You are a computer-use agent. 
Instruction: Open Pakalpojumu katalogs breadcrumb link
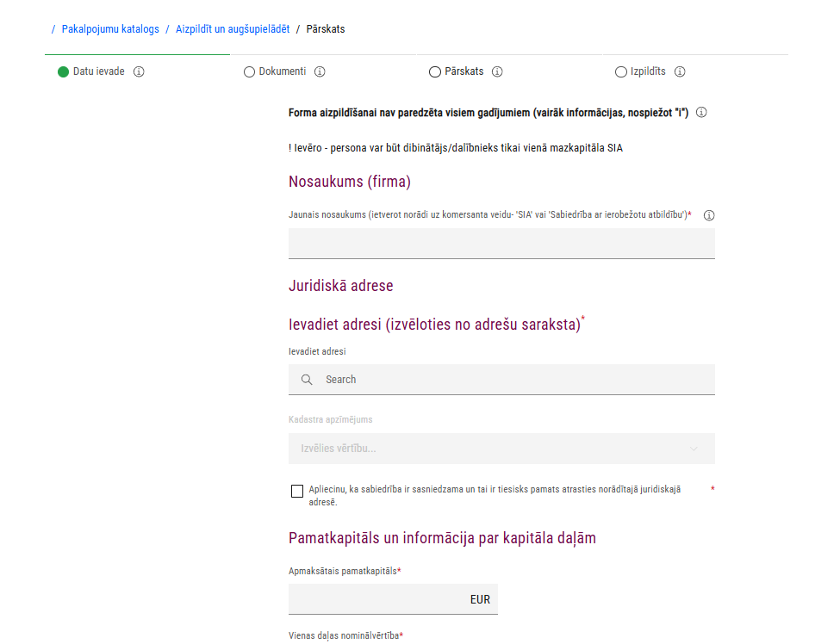point(110,29)
